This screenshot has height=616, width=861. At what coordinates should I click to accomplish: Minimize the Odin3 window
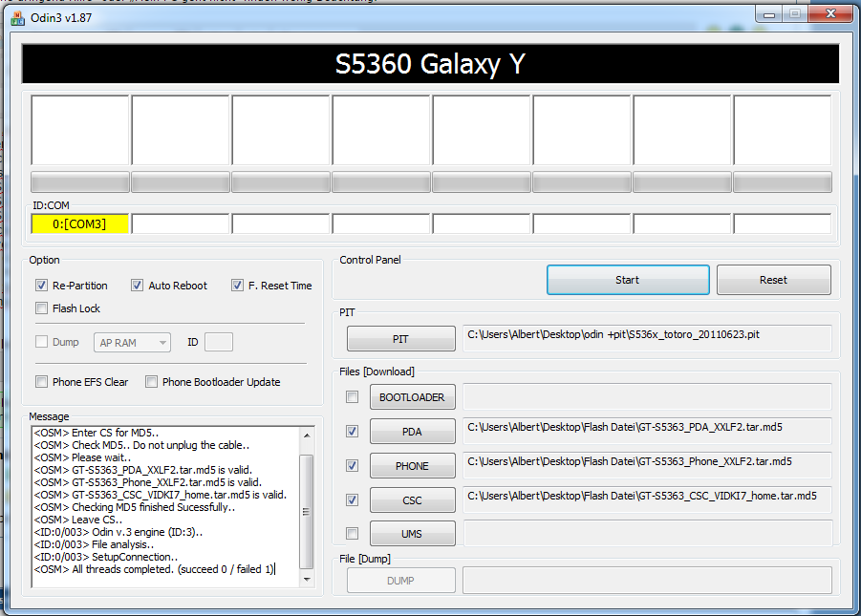pyautogui.click(x=768, y=14)
